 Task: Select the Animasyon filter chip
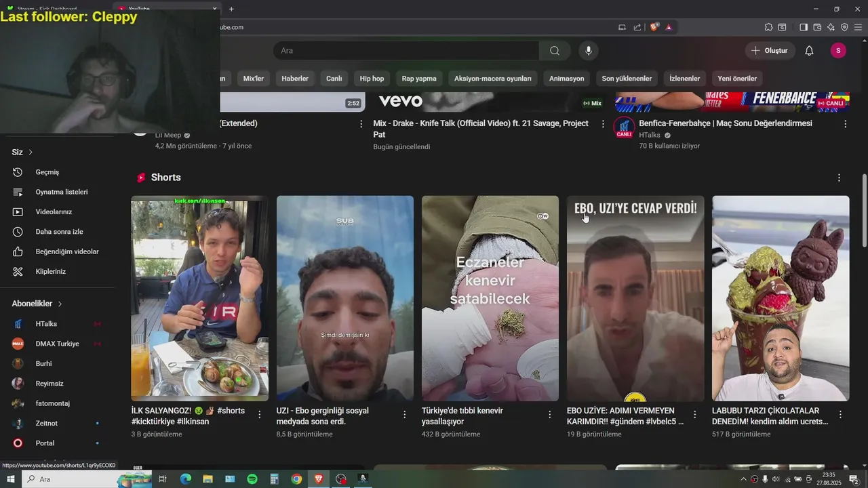[x=566, y=79]
